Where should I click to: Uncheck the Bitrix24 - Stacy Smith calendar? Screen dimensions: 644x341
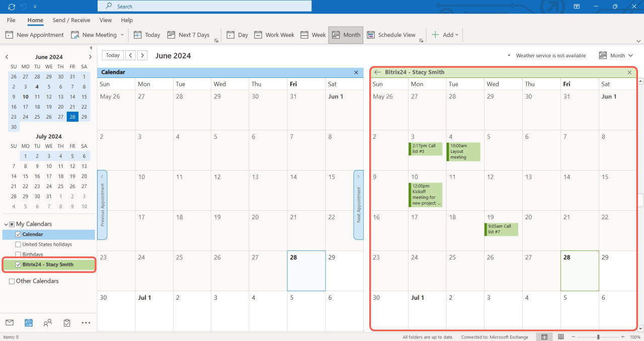coord(19,265)
